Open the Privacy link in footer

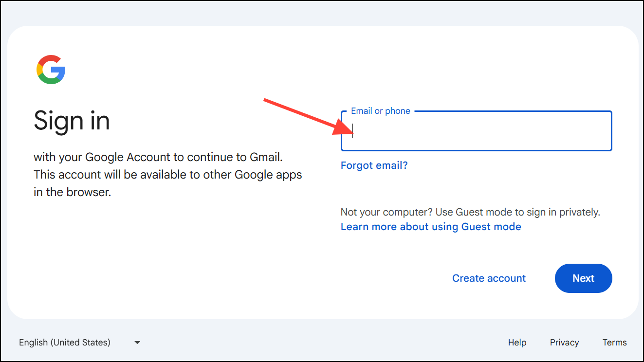pyautogui.click(x=564, y=343)
